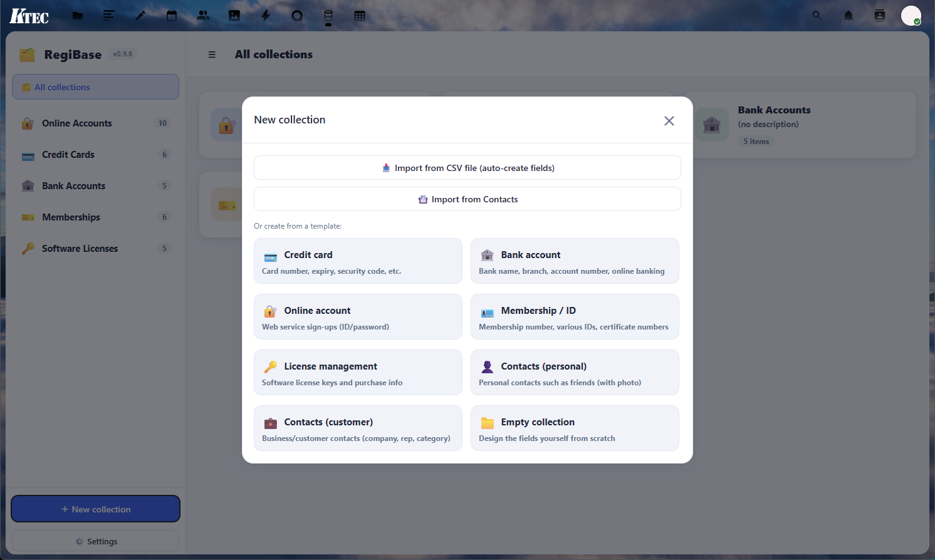Click the "Or create from a template:" label
Screen dimensions: 935x560
point(298,226)
